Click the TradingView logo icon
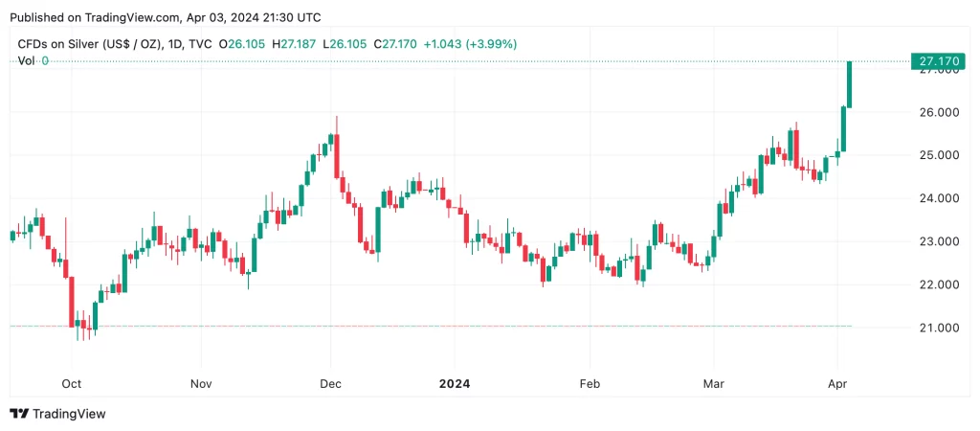Screen dimensions: 980x431 point(19,414)
